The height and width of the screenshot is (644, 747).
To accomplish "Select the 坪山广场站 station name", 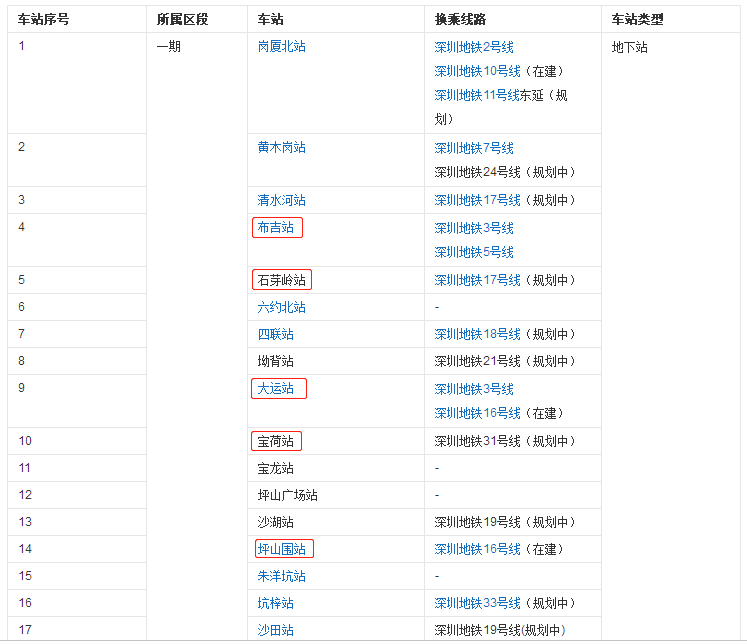I will (x=287, y=496).
